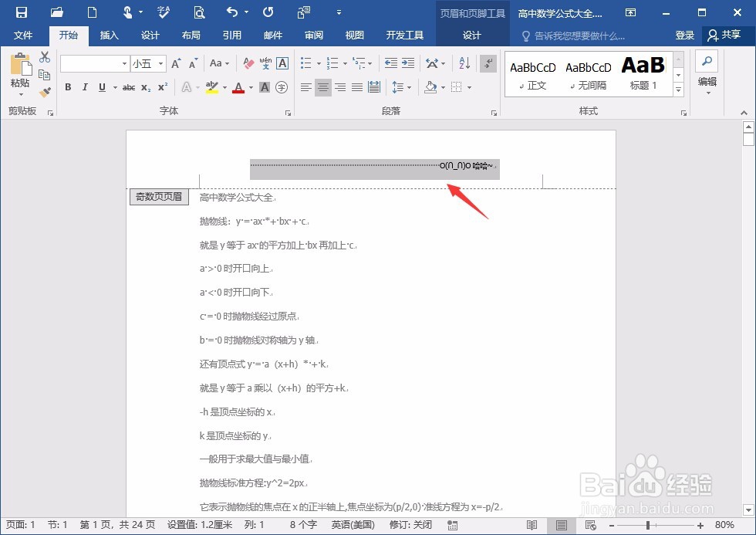Clear all formatting eraser icon
Screen dimensions: 756x535
coord(248,63)
